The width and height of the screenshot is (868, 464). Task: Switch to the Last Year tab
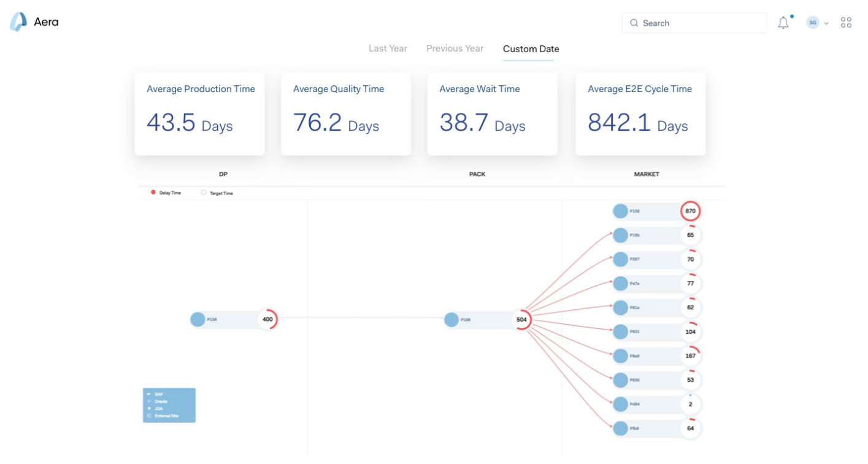tap(388, 48)
